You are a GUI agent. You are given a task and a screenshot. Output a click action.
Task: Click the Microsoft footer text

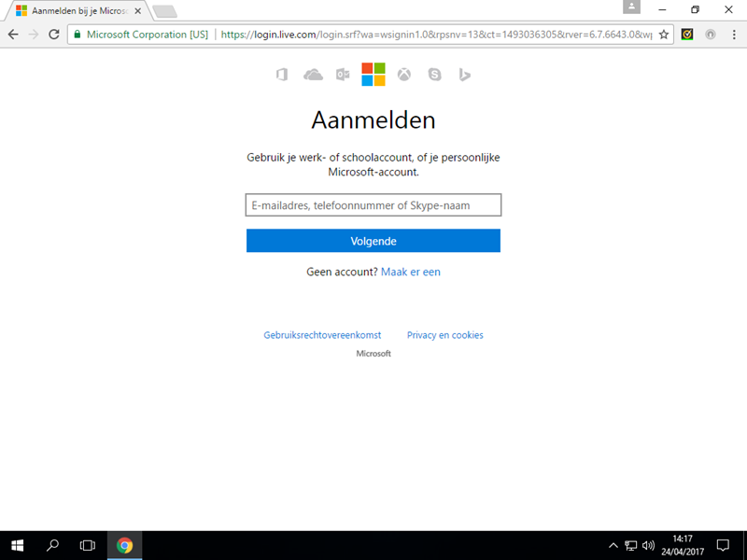373,354
